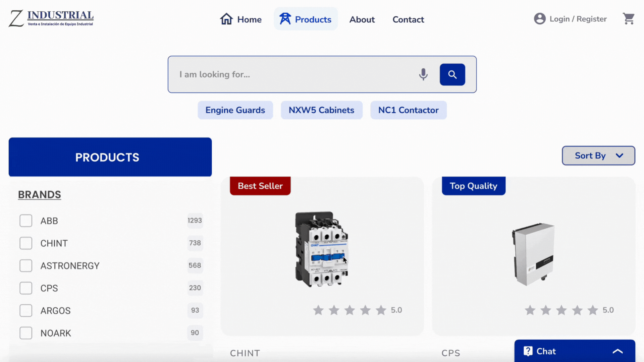Click the tower icon beside Products

click(x=285, y=19)
